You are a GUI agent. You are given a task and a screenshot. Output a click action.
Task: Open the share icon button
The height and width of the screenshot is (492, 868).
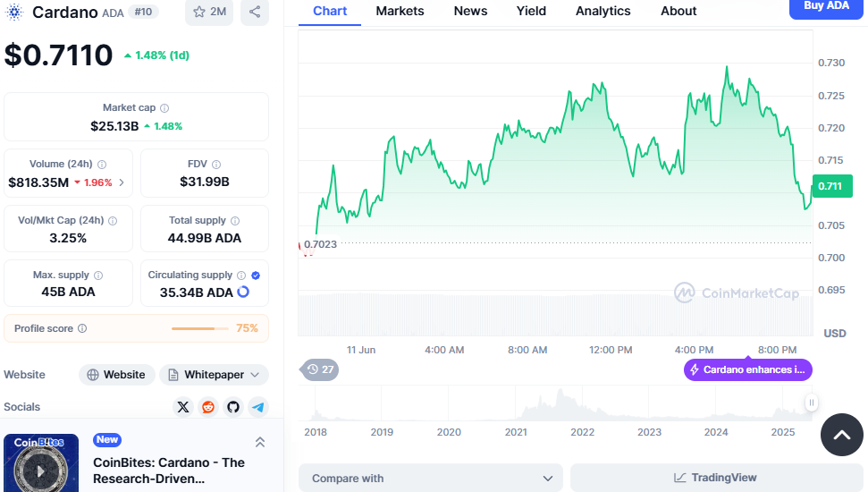pyautogui.click(x=255, y=12)
